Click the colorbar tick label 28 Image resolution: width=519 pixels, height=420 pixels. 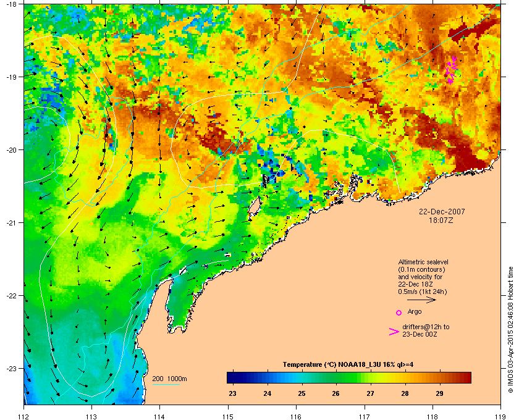[405, 393]
